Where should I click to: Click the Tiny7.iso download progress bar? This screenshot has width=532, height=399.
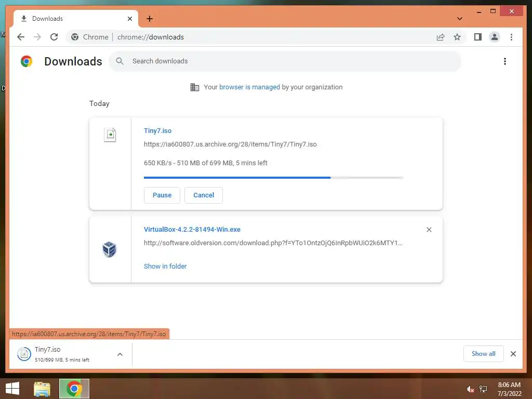273,178
